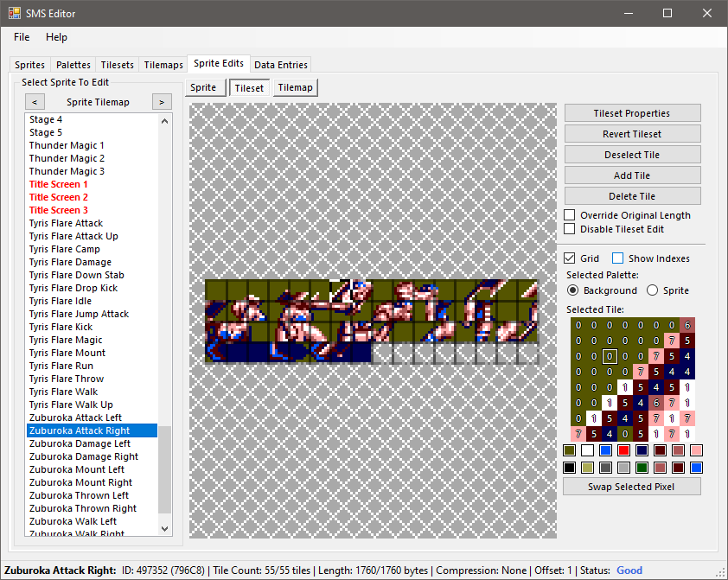Uncheck the Grid checkbox

tap(569, 258)
